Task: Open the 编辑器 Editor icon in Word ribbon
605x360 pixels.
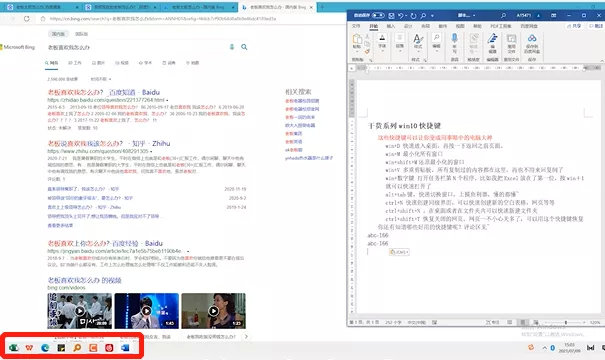Action: pos(492,39)
